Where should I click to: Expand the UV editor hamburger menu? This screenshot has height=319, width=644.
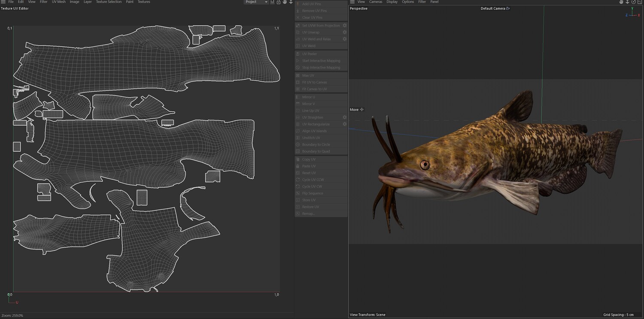(x=3, y=2)
